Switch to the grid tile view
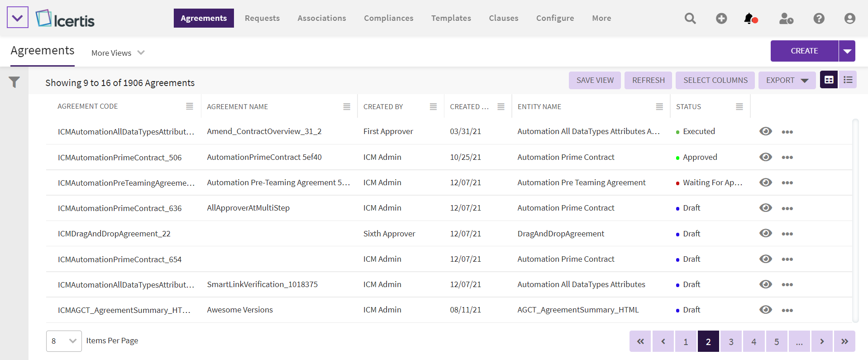The image size is (868, 360). (829, 80)
